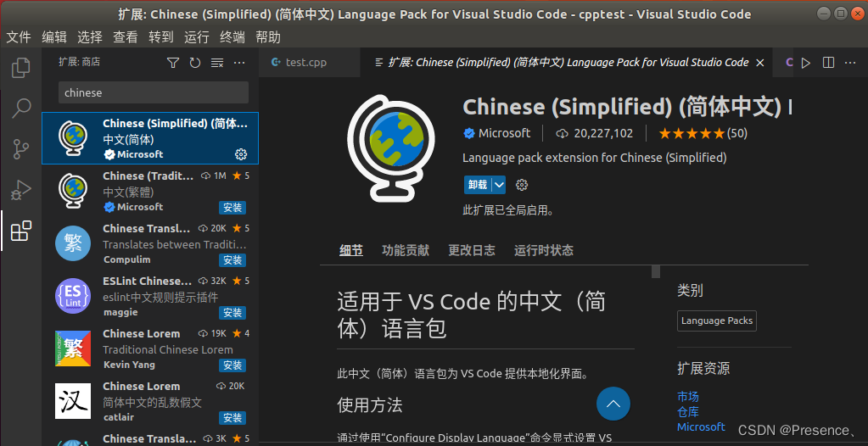Screen dimensions: 868x446
Task: Select Chinese Translation by Compulim entry
Action: tap(150, 243)
